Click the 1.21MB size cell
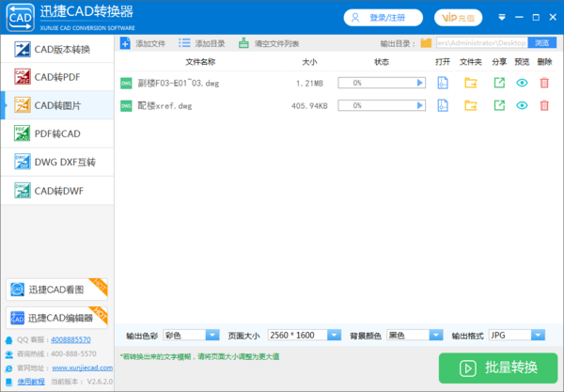The width and height of the screenshot is (564, 392). (309, 84)
